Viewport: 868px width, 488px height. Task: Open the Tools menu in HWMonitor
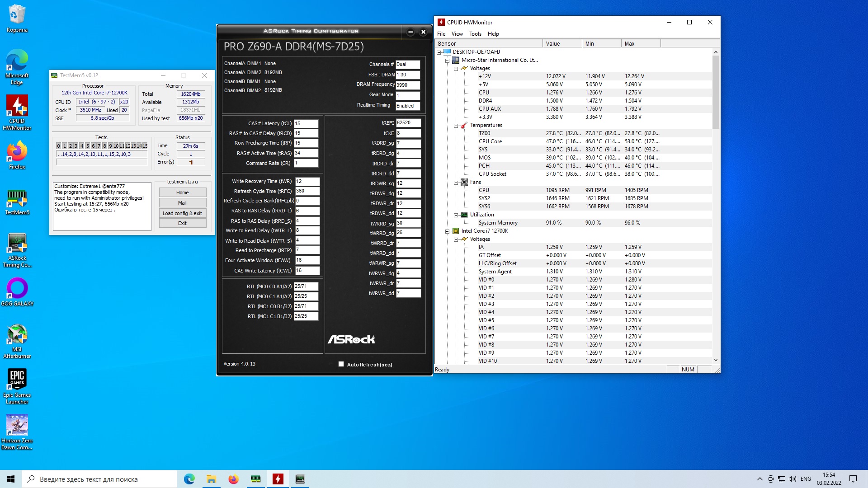point(475,34)
